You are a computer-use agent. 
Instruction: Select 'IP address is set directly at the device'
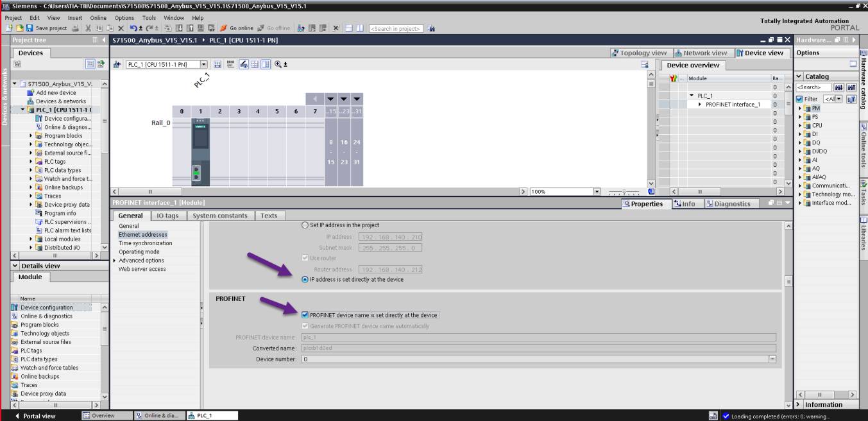(305, 279)
